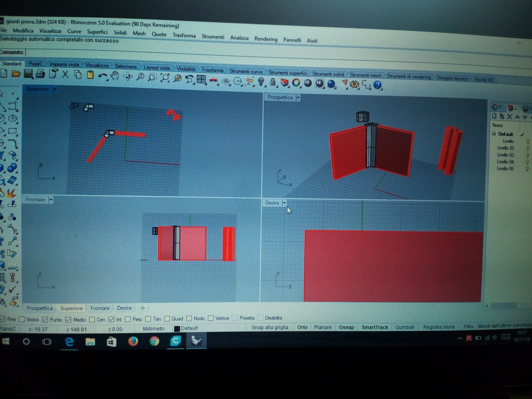Activate the Rotate view tool

(128, 77)
